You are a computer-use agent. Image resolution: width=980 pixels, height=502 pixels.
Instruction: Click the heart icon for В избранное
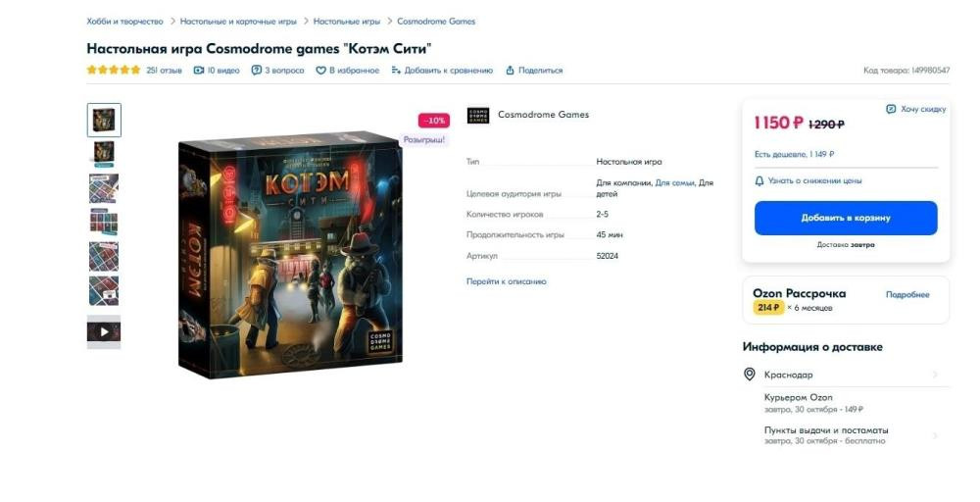[x=320, y=71]
